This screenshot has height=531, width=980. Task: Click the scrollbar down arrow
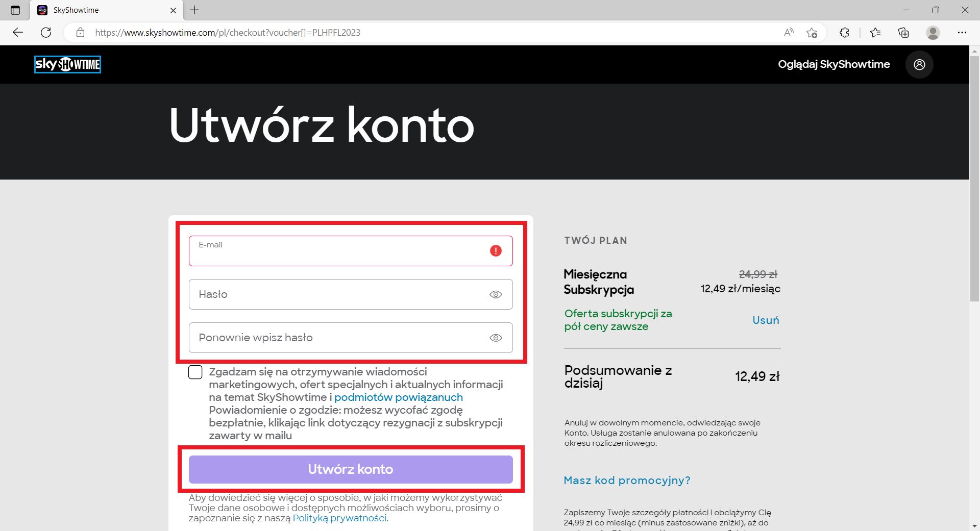coord(974,526)
